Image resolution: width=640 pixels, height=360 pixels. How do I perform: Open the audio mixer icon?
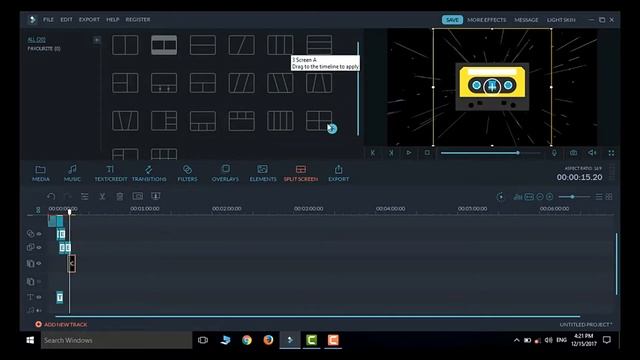(518, 197)
